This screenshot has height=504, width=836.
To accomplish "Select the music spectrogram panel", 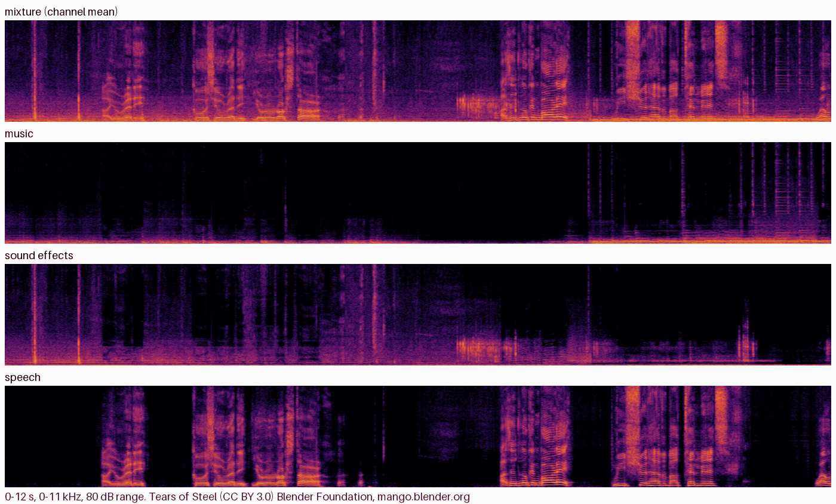I will (418, 193).
